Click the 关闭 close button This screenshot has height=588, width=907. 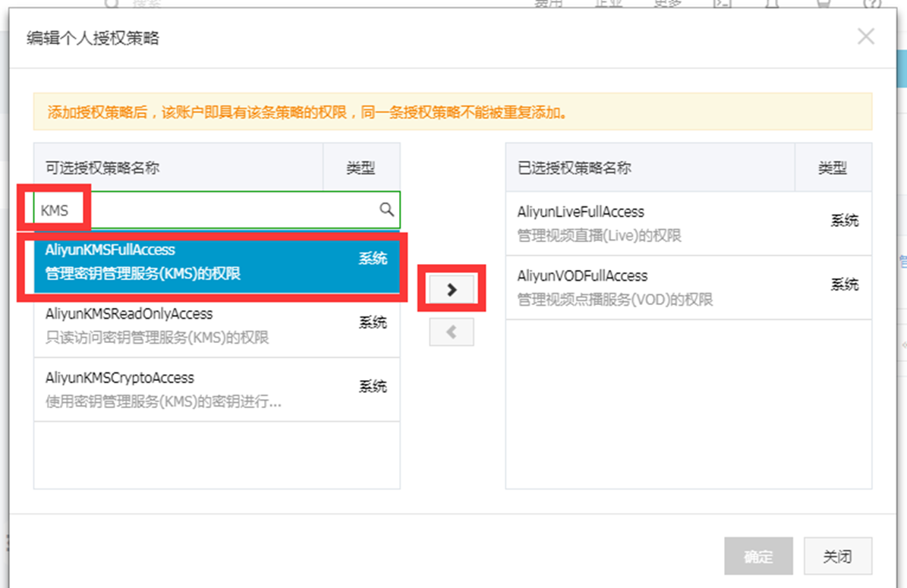pos(838,556)
